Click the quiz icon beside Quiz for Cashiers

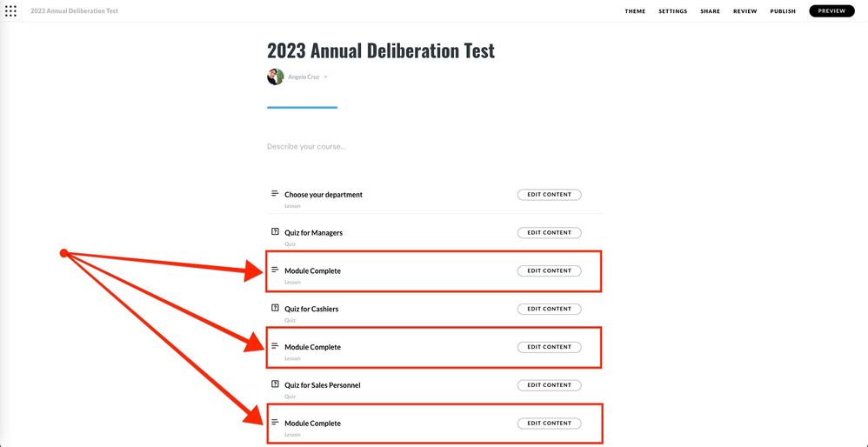tap(275, 308)
